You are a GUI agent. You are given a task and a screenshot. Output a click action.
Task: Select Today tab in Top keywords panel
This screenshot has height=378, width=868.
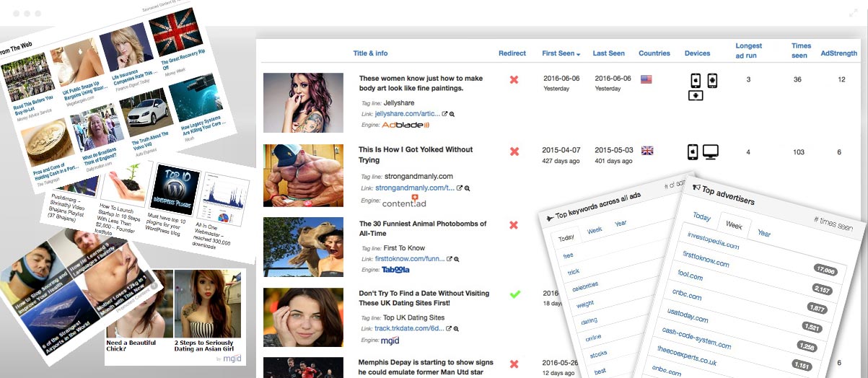tap(566, 238)
